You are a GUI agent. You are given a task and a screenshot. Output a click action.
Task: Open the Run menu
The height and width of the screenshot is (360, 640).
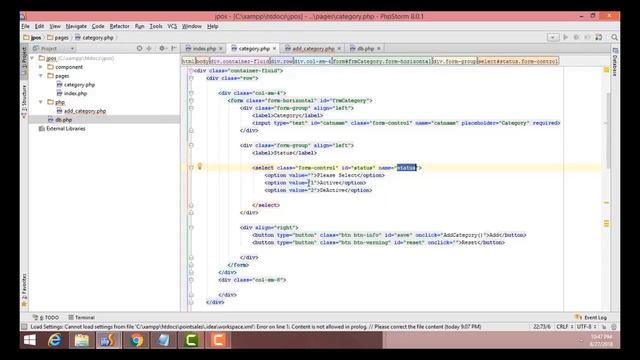tap(140, 26)
